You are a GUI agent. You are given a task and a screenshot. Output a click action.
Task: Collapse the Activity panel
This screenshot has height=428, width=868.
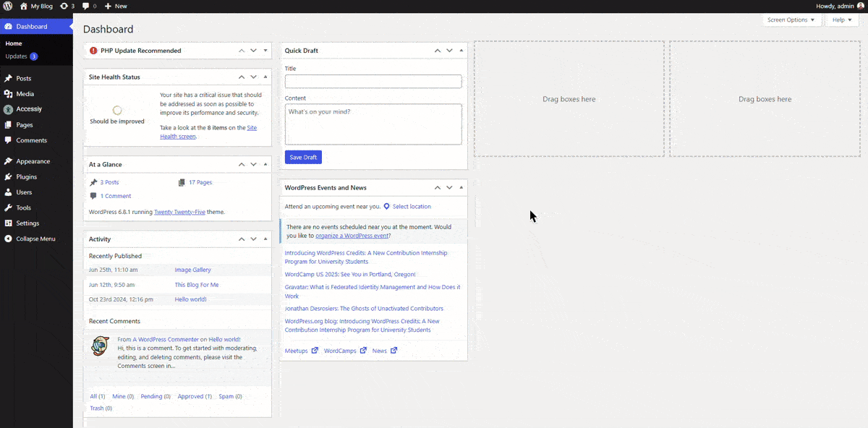click(265, 239)
